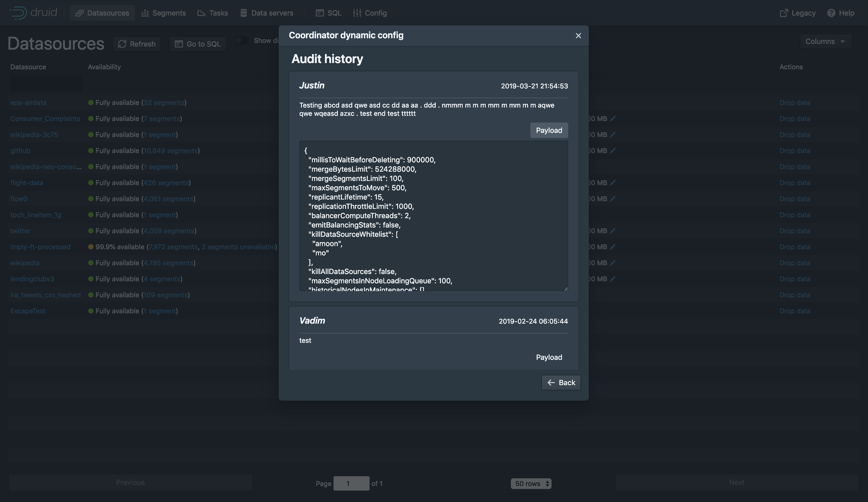Viewport: 868px width, 502px height.
Task: Expand Vadim's Payload section
Action: tap(549, 357)
